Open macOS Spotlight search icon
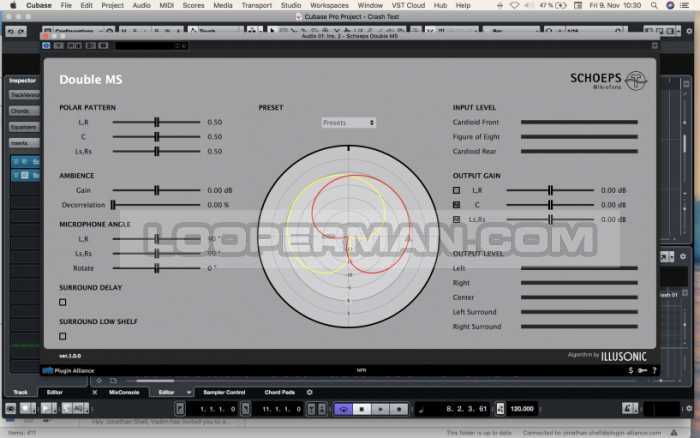 [x=654, y=5]
